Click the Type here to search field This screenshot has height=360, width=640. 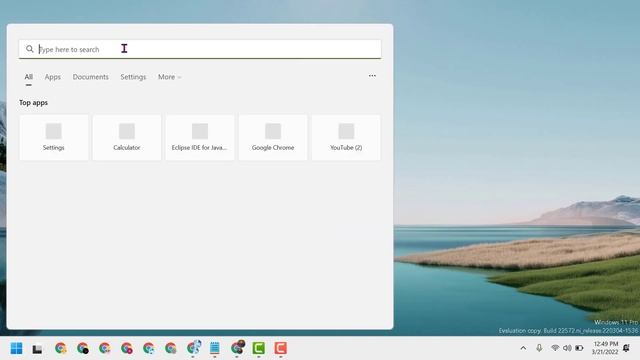click(x=200, y=49)
